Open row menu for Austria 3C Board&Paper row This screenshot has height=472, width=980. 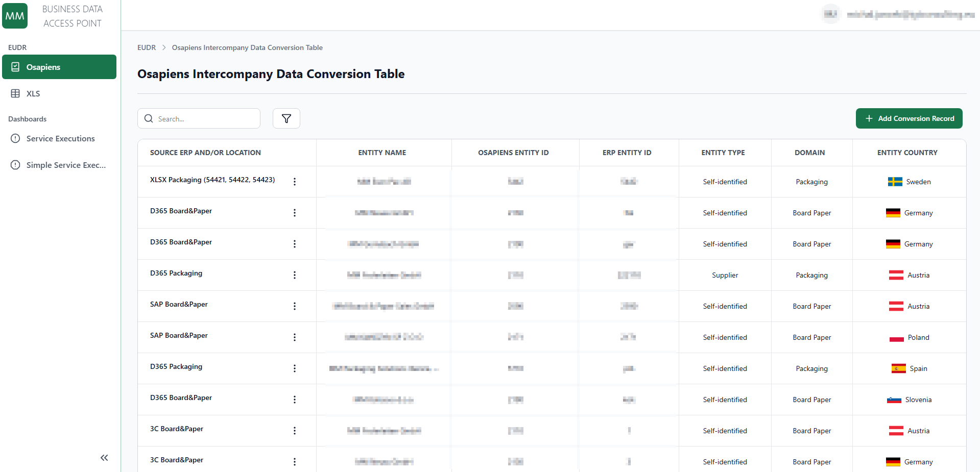(x=295, y=431)
